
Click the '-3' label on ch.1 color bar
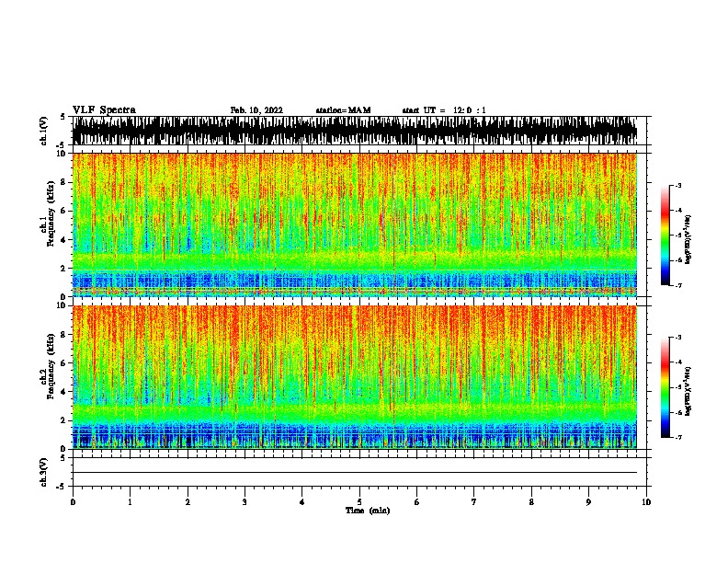coord(678,186)
